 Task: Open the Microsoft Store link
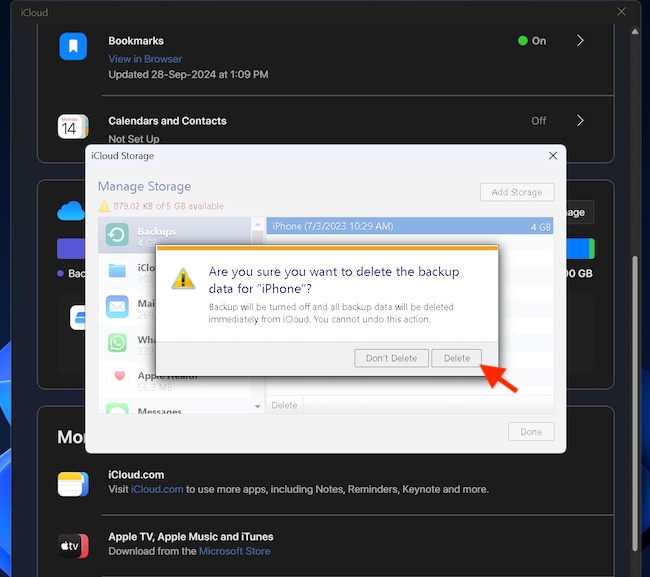(x=234, y=551)
